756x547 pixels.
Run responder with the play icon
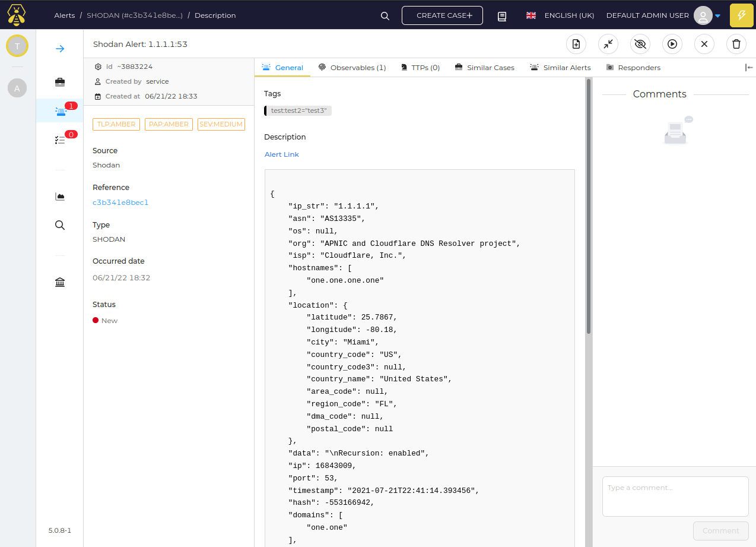[672, 44]
